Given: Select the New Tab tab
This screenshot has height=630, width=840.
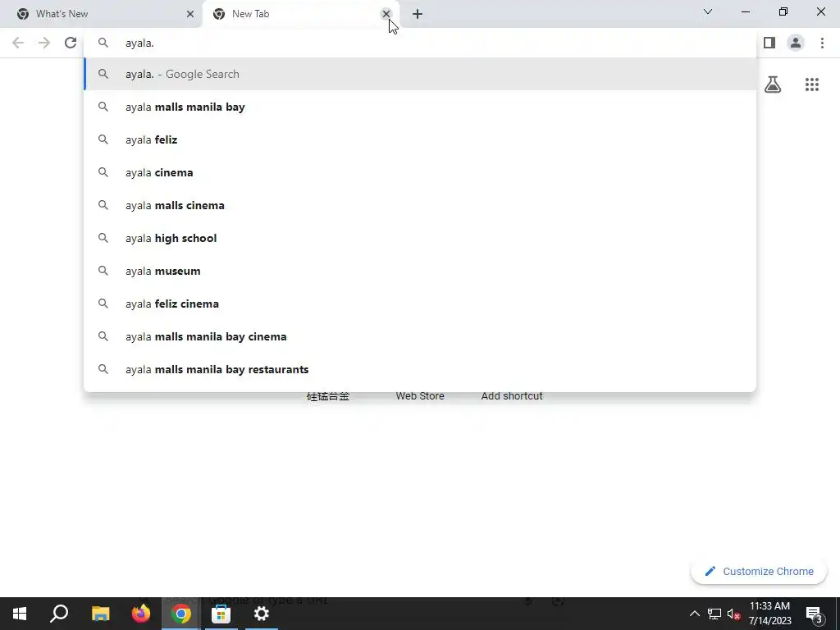Looking at the screenshot, I should coord(294,14).
